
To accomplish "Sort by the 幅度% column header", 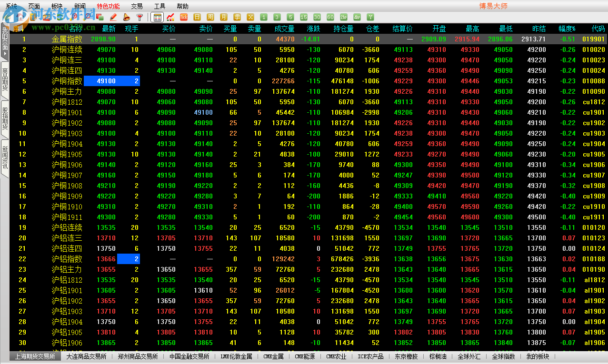I will 567,29.
